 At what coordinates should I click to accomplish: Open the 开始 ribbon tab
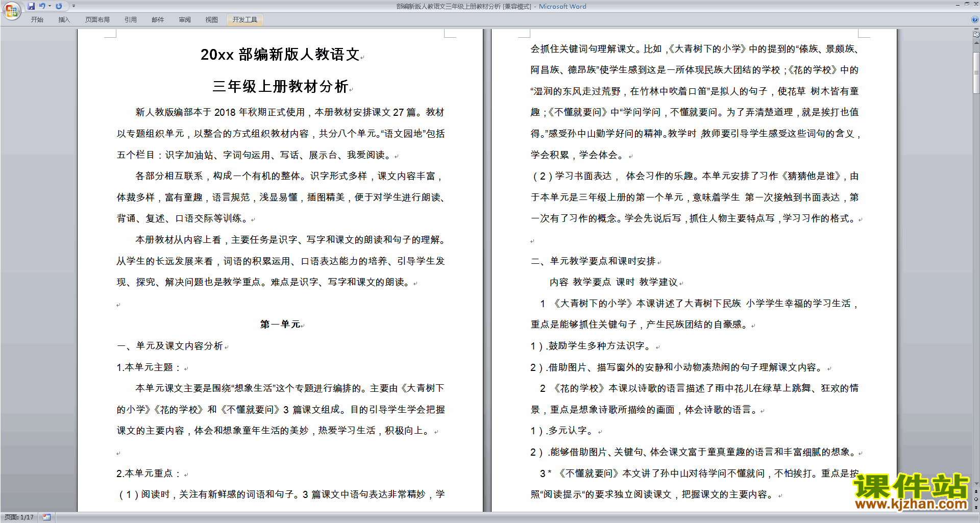(37, 20)
